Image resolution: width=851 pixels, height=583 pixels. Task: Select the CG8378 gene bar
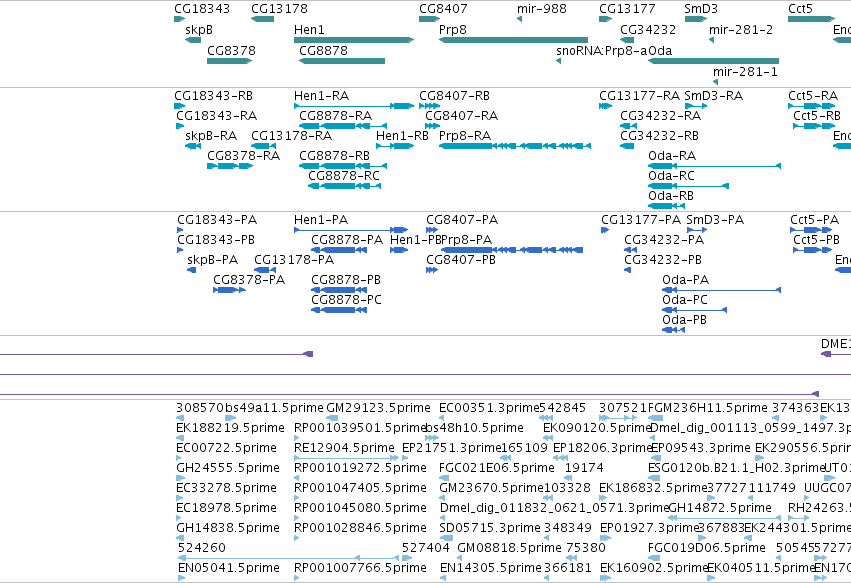[x=230, y=61]
